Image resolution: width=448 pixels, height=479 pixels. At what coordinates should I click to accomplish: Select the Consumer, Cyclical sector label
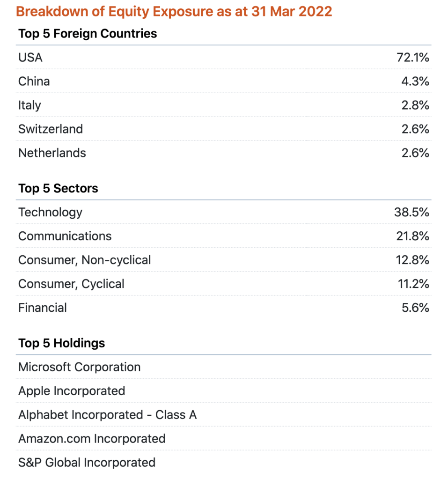pos(71,284)
